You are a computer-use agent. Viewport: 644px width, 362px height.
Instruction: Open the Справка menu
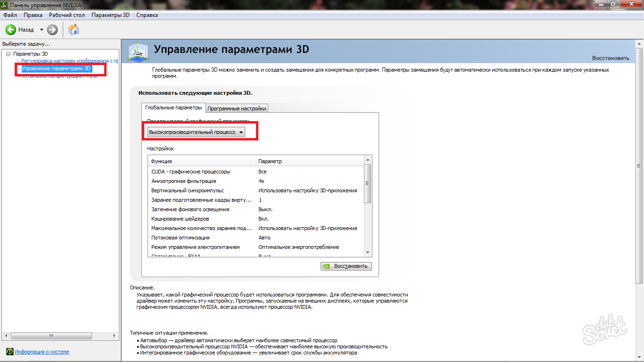tap(147, 15)
